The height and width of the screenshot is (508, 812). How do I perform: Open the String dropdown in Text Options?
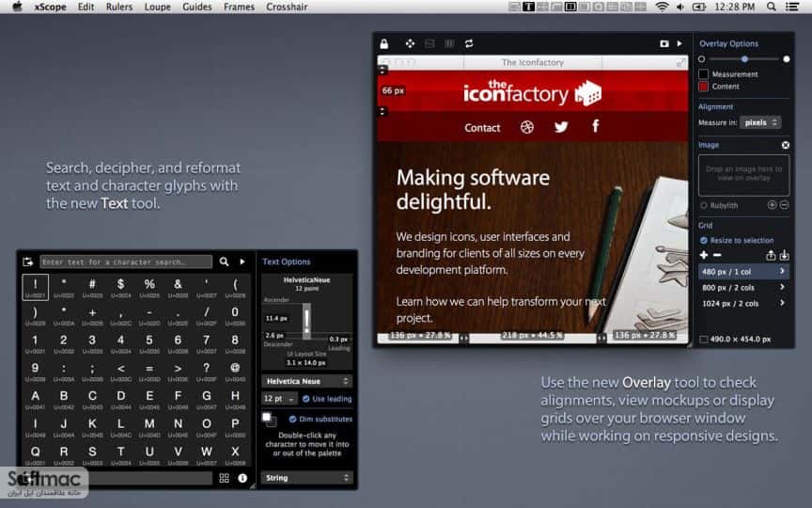306,478
